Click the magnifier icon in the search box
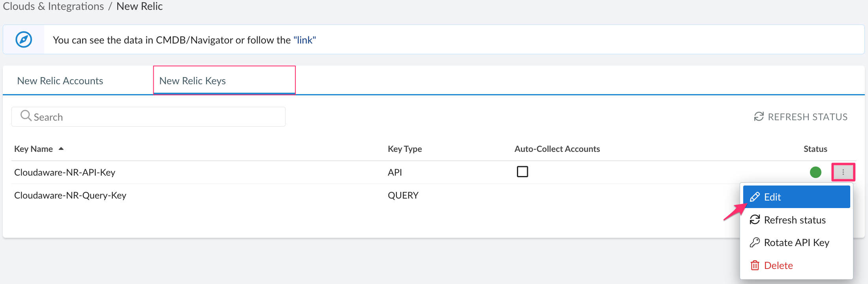The image size is (868, 284). [26, 115]
